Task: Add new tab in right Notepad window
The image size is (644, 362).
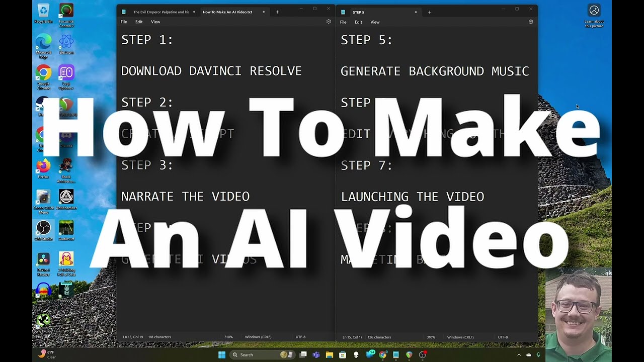Action: click(x=429, y=12)
